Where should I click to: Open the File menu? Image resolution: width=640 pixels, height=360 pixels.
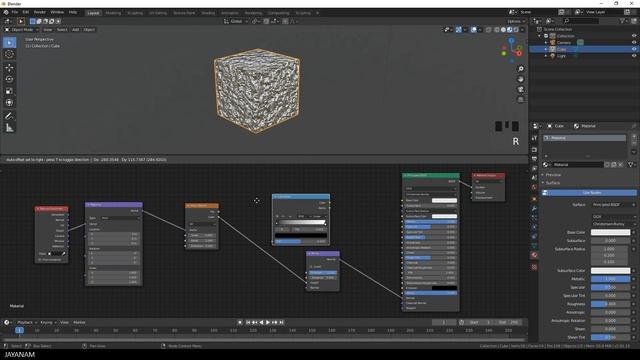[15, 13]
